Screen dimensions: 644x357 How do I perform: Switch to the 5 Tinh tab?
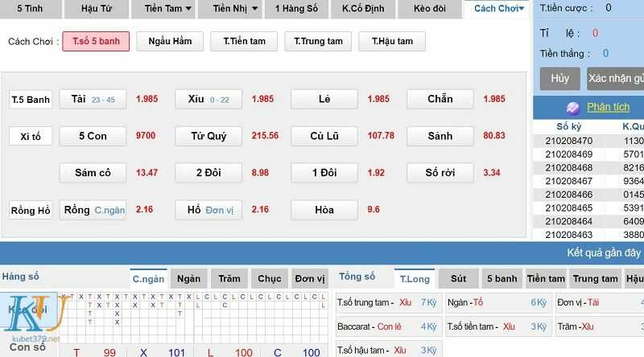30,9
